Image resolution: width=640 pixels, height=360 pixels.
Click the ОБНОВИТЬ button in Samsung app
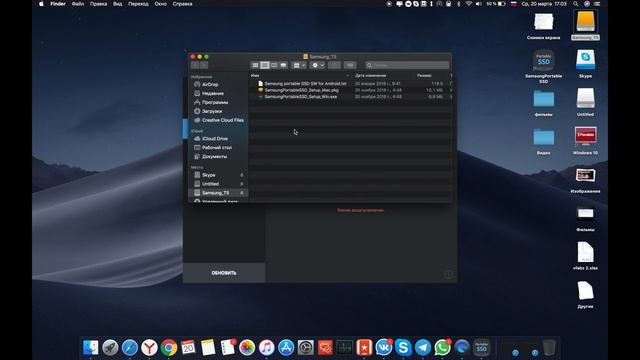224,273
